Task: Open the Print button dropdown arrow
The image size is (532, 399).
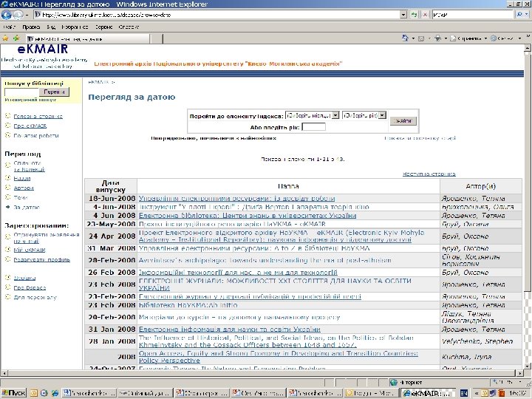Action: click(x=446, y=38)
